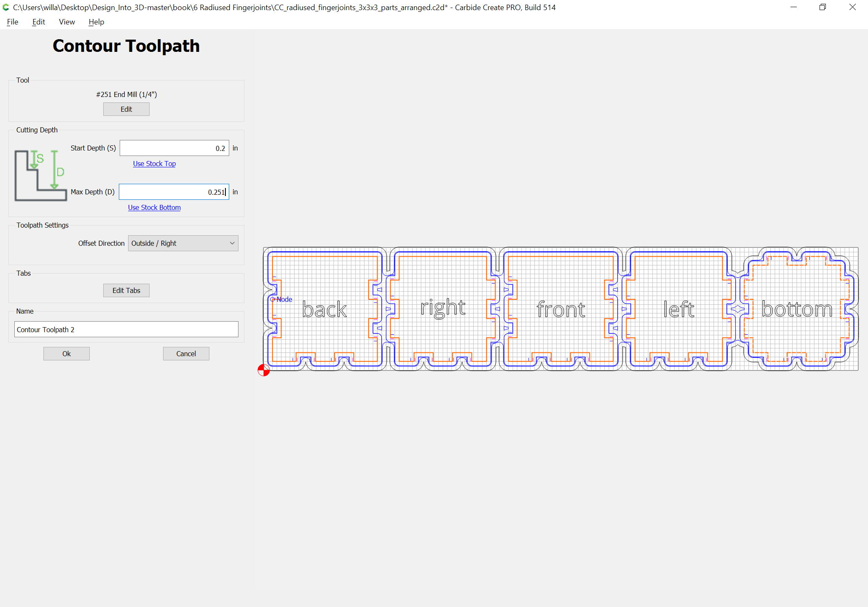Select the 'right' text on canvas
The height and width of the screenshot is (607, 868).
pos(443,308)
